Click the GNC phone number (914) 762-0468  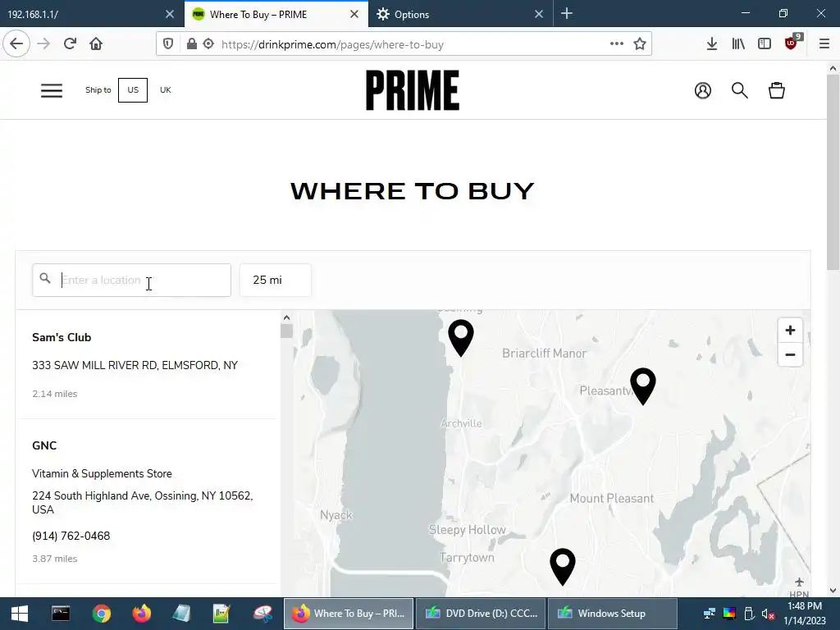point(71,536)
